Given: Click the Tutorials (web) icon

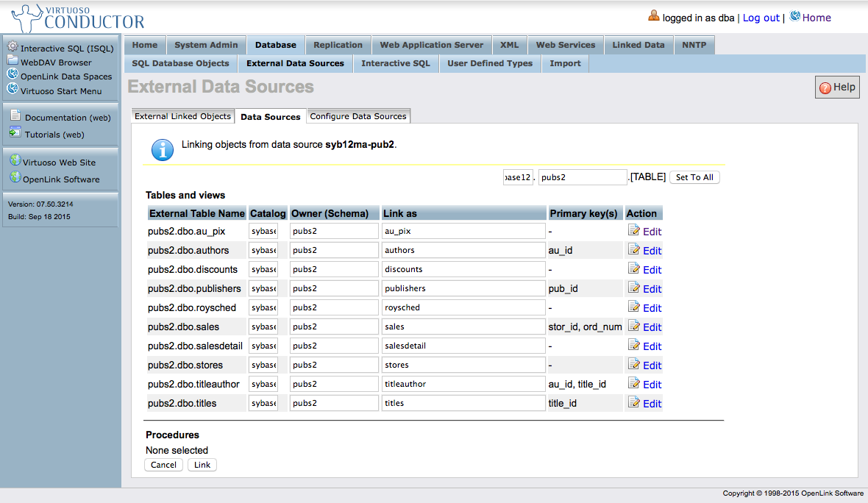Looking at the screenshot, I should click(15, 133).
